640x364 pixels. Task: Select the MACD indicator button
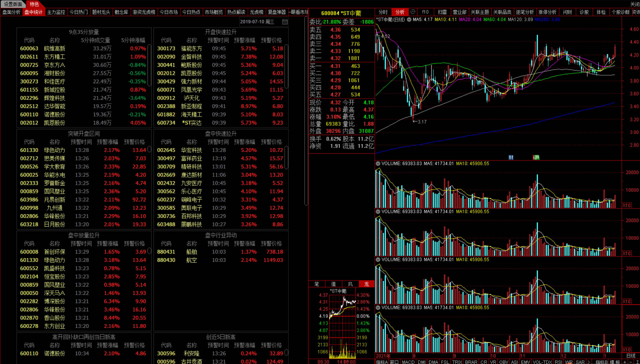click(408, 362)
